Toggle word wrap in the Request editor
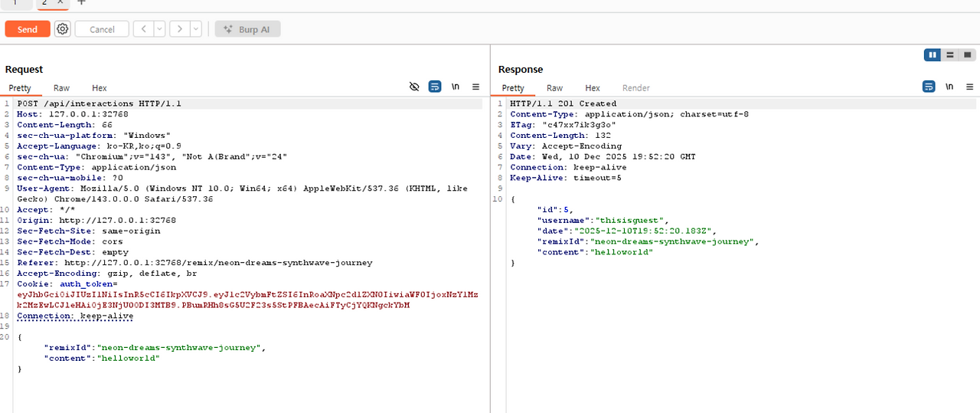Viewport: 980px width, 413px height. click(435, 87)
